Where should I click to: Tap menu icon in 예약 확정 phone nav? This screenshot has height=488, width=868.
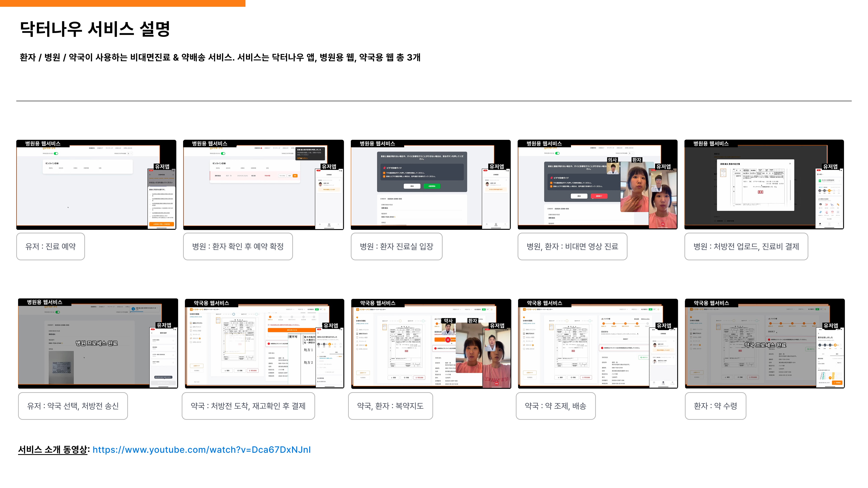coord(338,224)
